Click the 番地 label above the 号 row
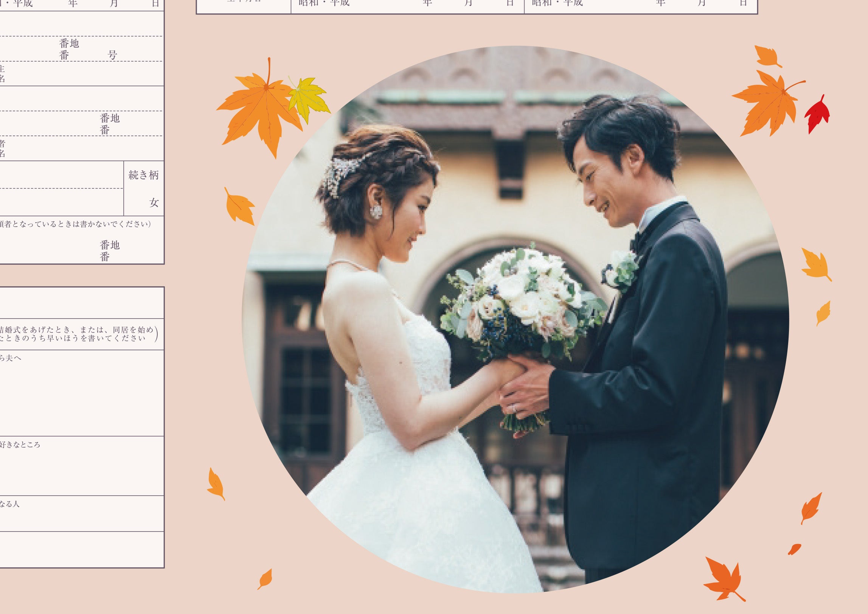The width and height of the screenshot is (868, 614). point(69,44)
